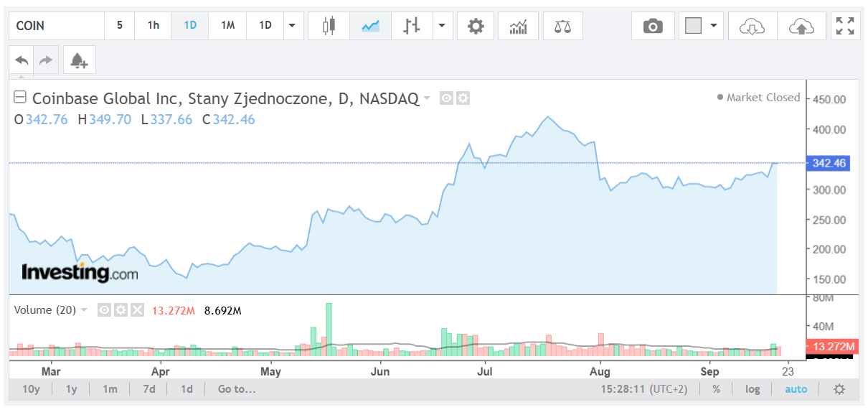Set range to 1m
The image size is (868, 410).
pos(110,389)
